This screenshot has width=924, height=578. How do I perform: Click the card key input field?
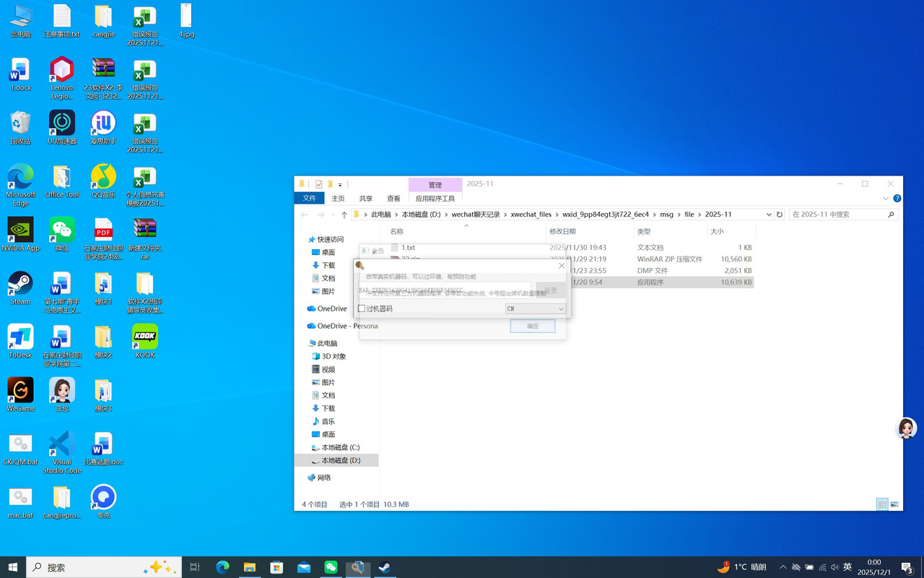click(x=445, y=290)
